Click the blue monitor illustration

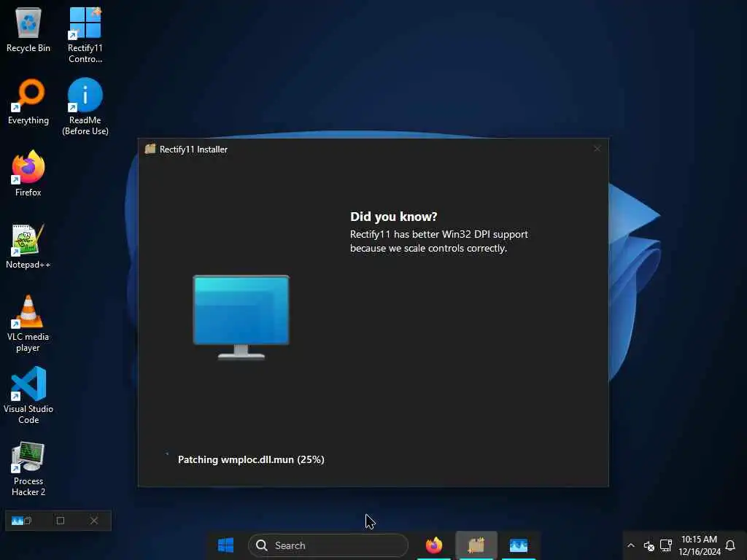click(241, 316)
